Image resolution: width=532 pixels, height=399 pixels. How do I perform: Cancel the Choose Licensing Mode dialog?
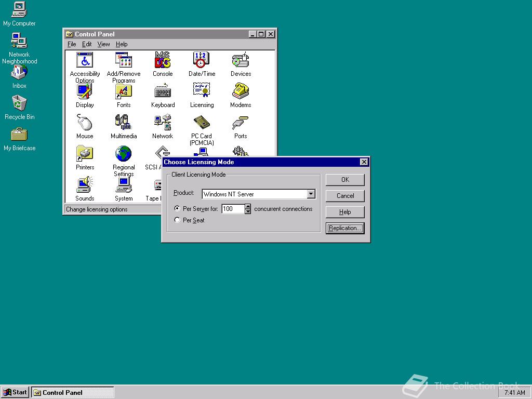click(x=345, y=196)
